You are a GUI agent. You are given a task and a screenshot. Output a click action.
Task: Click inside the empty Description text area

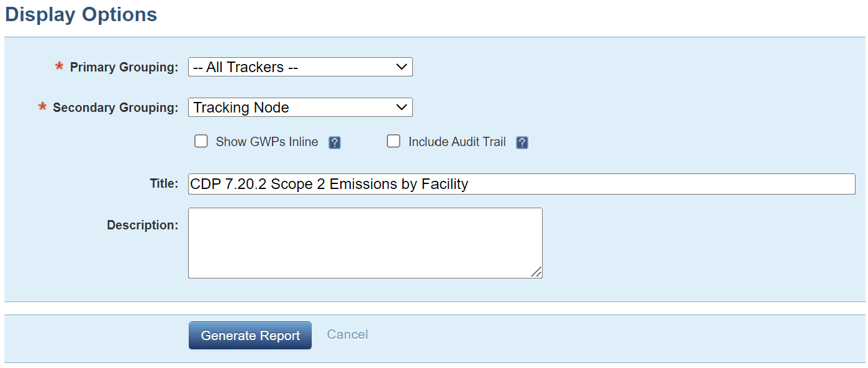[x=365, y=243]
